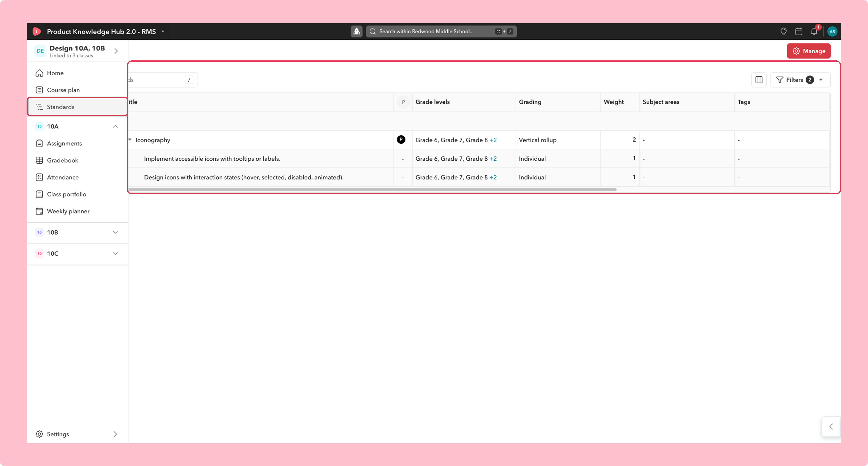Open the calendar icon in top bar
The height and width of the screenshot is (466, 868).
pyautogui.click(x=799, y=31)
